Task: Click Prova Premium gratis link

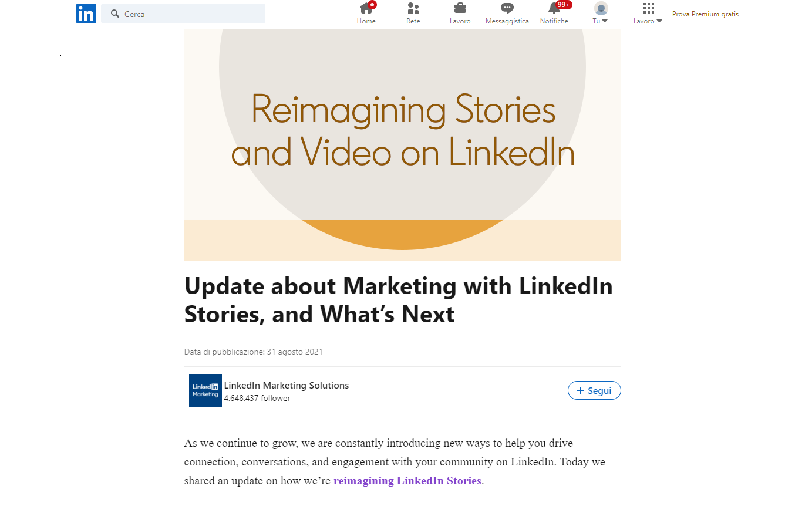Action: (x=705, y=14)
